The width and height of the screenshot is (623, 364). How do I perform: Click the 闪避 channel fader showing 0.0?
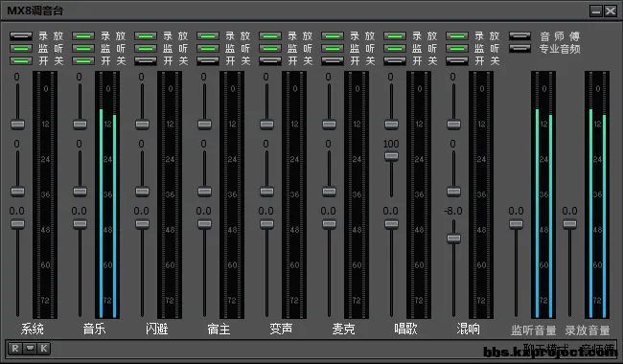[x=142, y=224]
